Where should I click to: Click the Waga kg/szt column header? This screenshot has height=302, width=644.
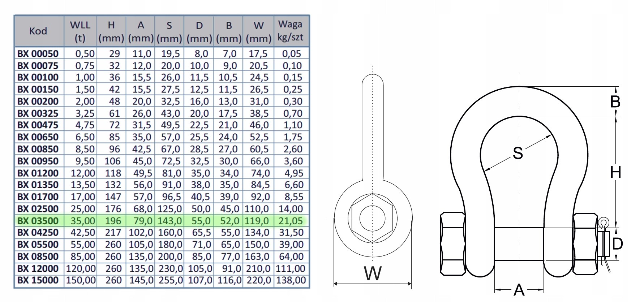pos(291,31)
